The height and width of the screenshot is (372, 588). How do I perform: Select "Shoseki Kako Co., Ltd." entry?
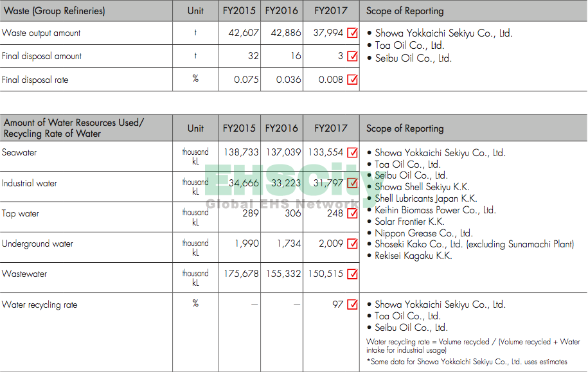pos(474,245)
